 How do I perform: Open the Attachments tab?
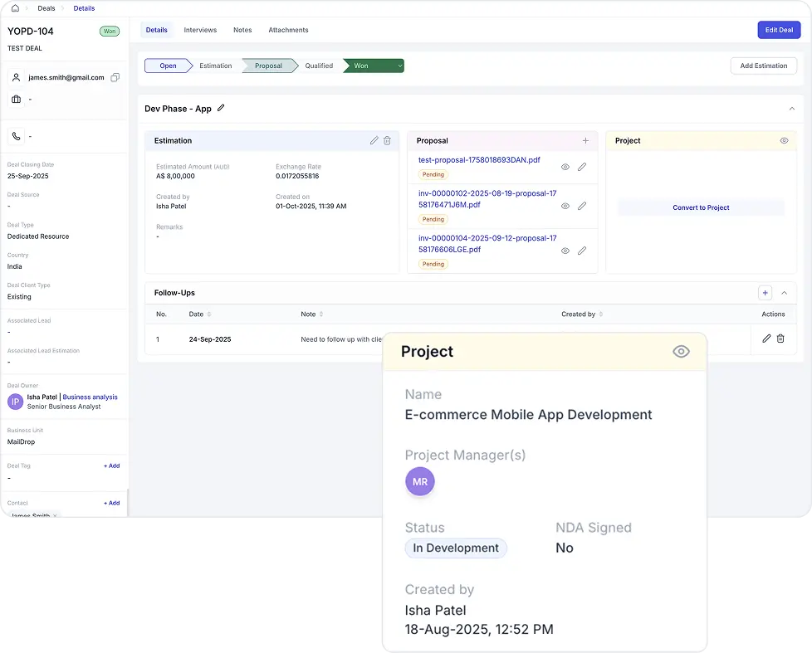[288, 30]
